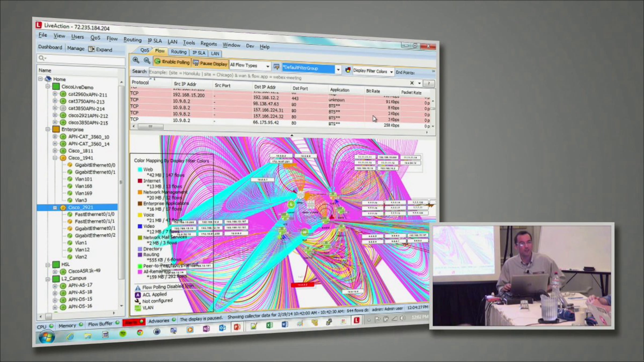This screenshot has width=644, height=362.
Task: Click the orange Enterprise group icon
Action: (56, 129)
